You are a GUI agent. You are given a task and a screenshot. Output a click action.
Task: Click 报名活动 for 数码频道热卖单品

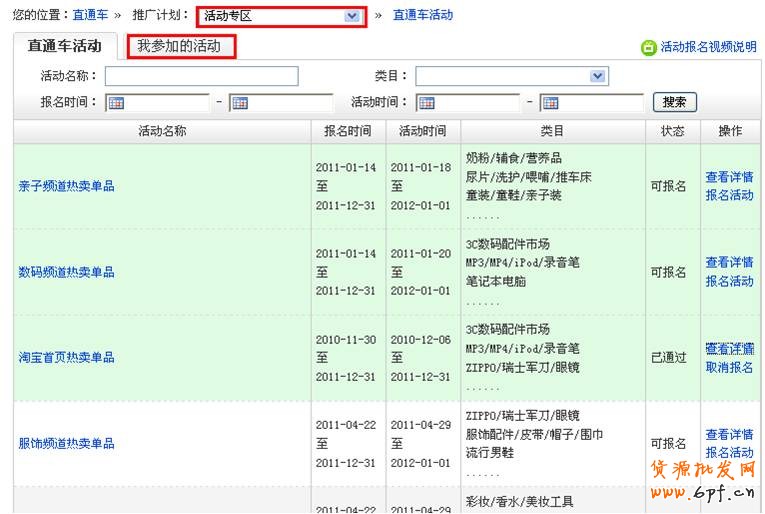point(729,281)
